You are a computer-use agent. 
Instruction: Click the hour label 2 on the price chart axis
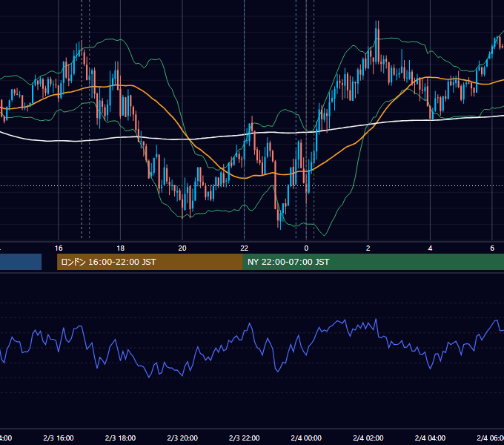click(368, 248)
